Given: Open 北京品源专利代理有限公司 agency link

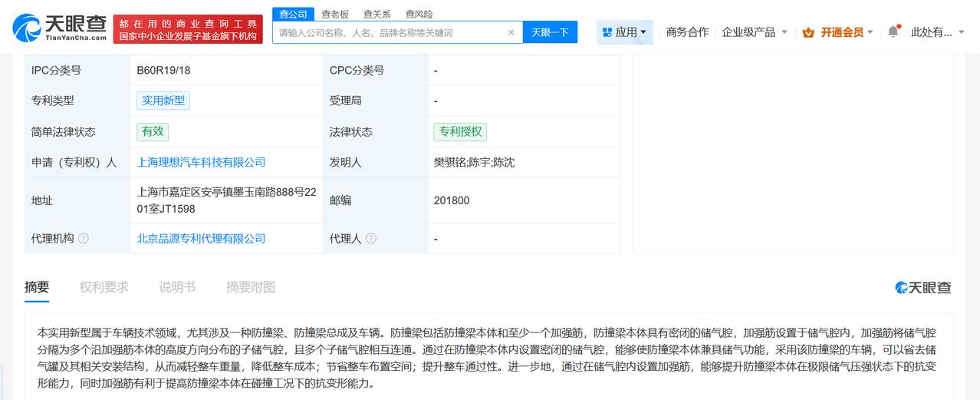Looking at the screenshot, I should pos(201,239).
